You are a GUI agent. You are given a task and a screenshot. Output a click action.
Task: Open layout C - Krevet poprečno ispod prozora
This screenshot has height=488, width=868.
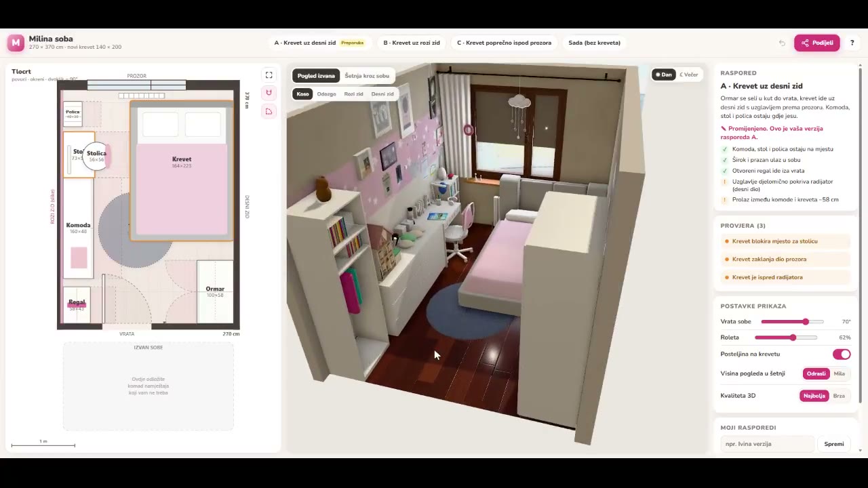[504, 43]
